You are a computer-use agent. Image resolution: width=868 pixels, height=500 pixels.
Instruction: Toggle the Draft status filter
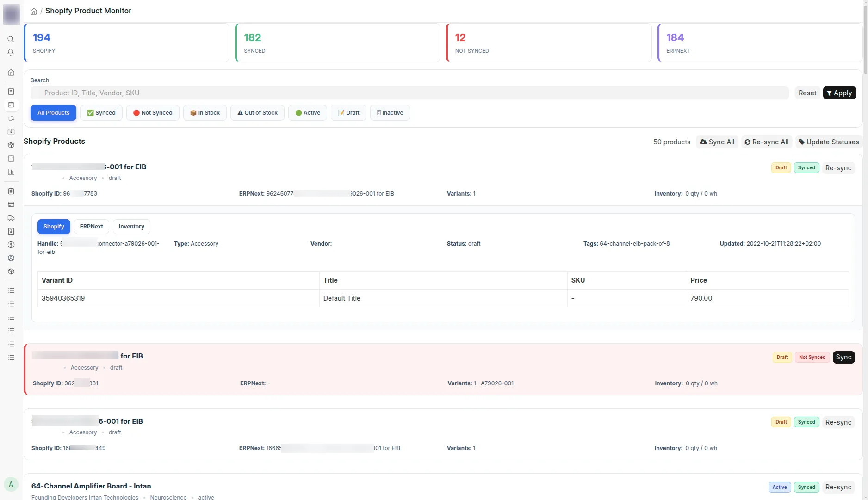point(348,113)
